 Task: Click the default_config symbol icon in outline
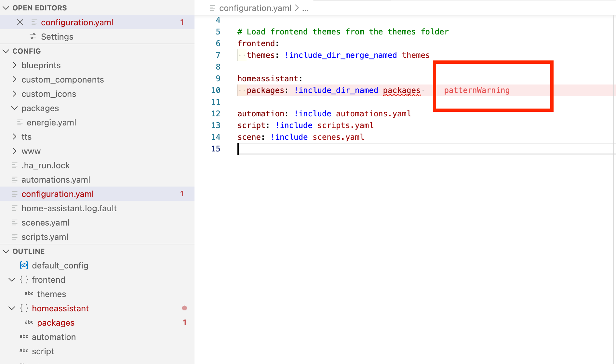pos(24,265)
